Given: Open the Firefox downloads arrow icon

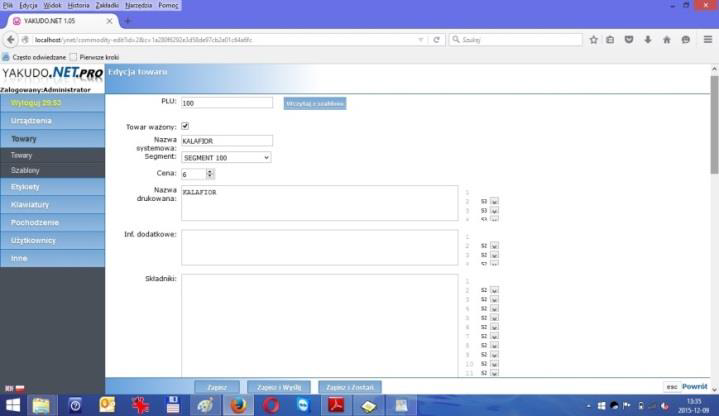Looking at the screenshot, I should point(648,40).
